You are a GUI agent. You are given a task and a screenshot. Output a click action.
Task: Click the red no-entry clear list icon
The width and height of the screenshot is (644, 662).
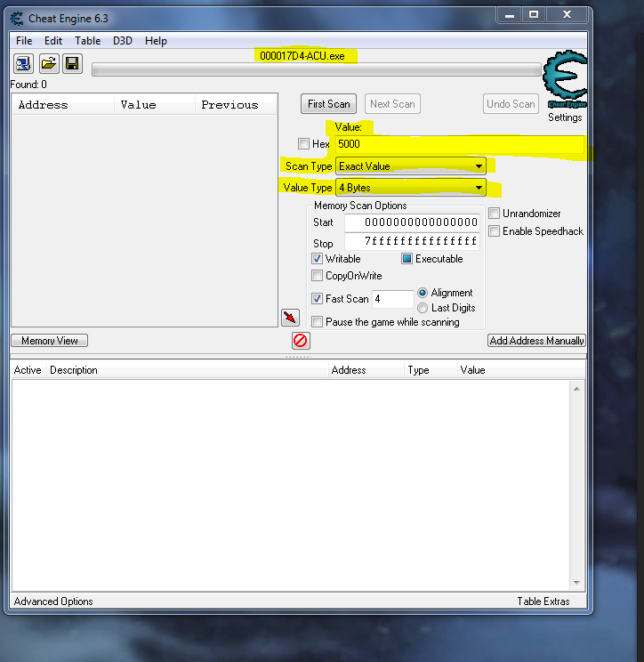tap(301, 341)
